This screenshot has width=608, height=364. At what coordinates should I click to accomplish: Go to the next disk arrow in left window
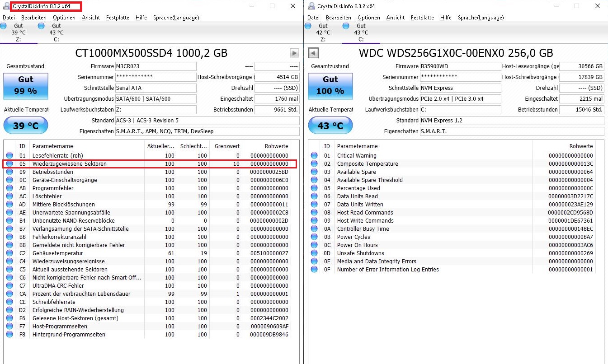[294, 53]
